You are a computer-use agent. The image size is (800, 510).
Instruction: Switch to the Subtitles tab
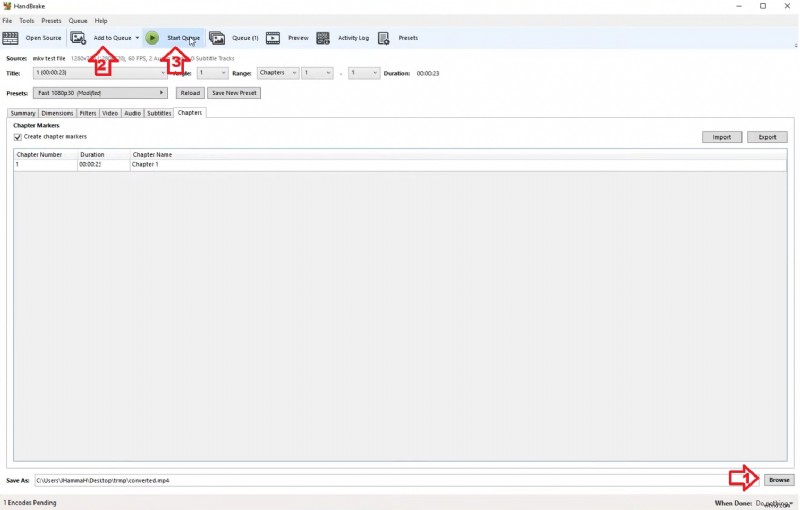[159, 113]
